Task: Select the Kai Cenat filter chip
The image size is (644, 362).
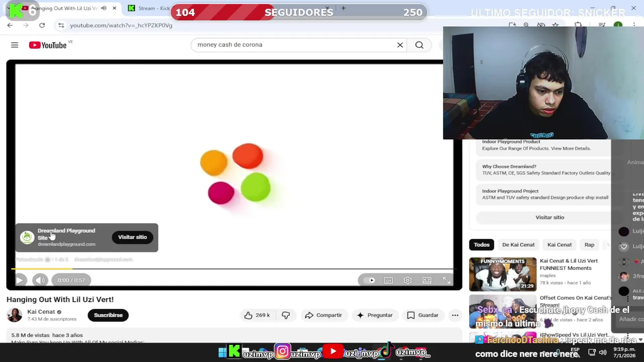Action: 559,245
